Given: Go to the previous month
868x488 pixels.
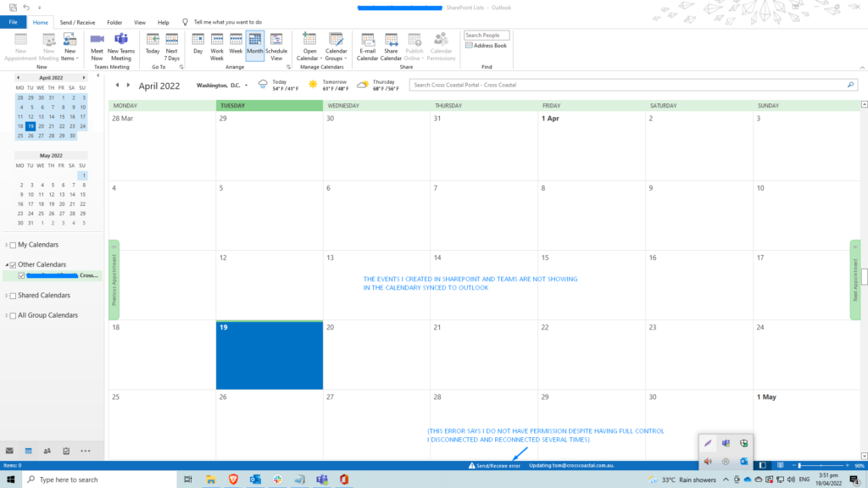Looking at the screenshot, I should coord(117,86).
